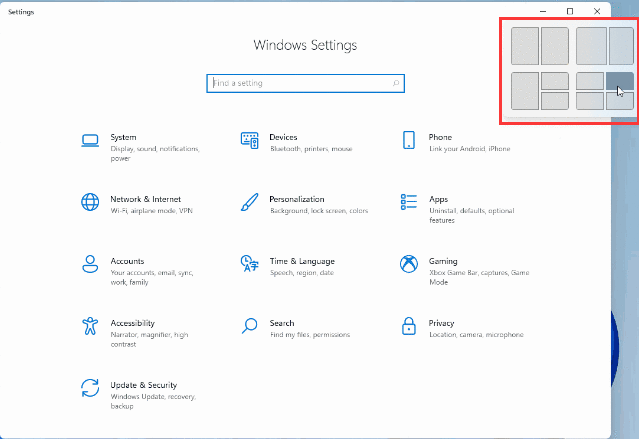
Task: Snap window to bottom-left quadrant of four-zone layout
Action: (590, 101)
